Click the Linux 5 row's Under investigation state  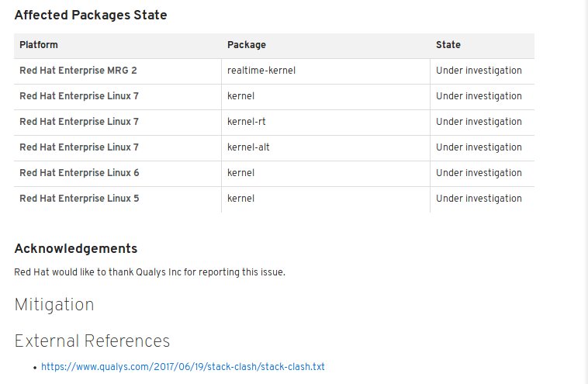[x=479, y=199]
